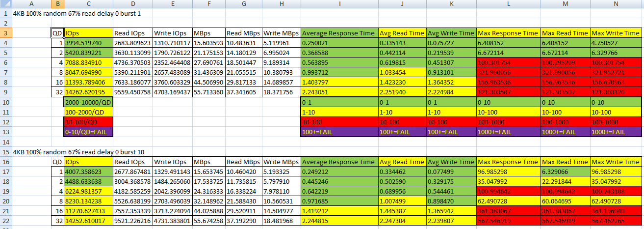Select cell with value 18.481968

281,221
